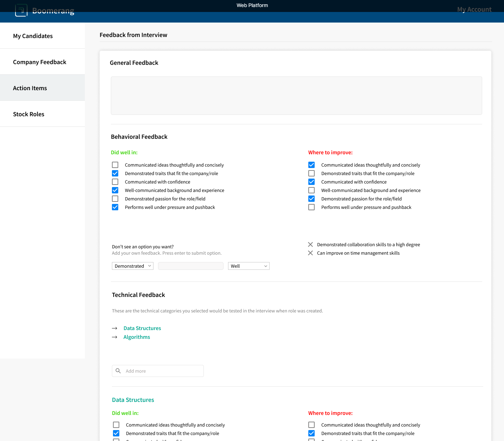Uncheck 'Performs well under pressure' in Did well in
Image resolution: width=504 pixels, height=441 pixels.
115,207
